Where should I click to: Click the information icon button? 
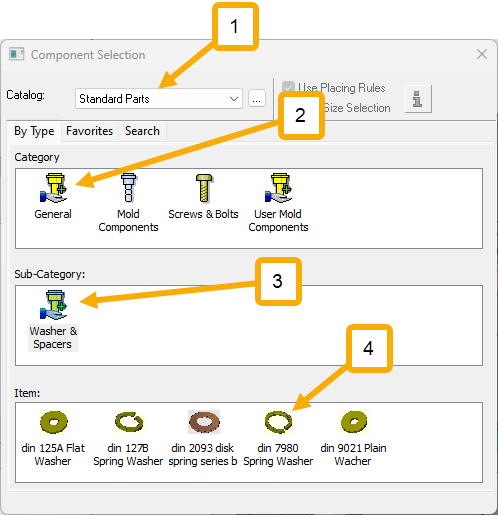(x=418, y=99)
